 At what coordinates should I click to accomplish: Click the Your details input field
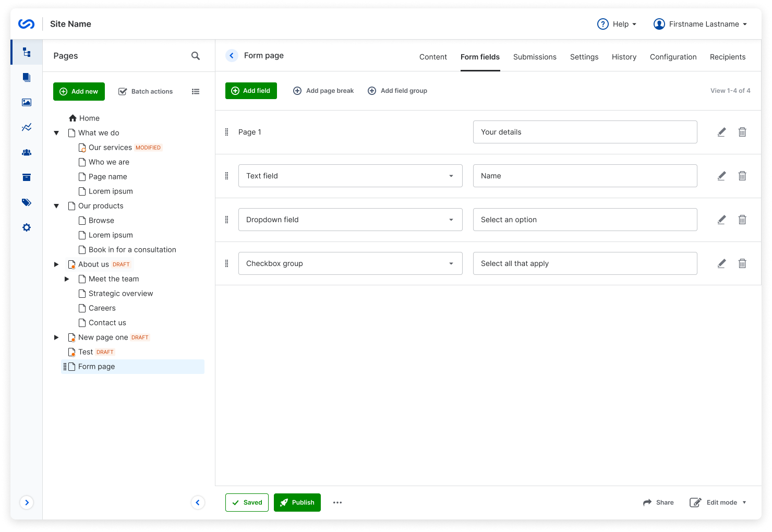(x=585, y=132)
